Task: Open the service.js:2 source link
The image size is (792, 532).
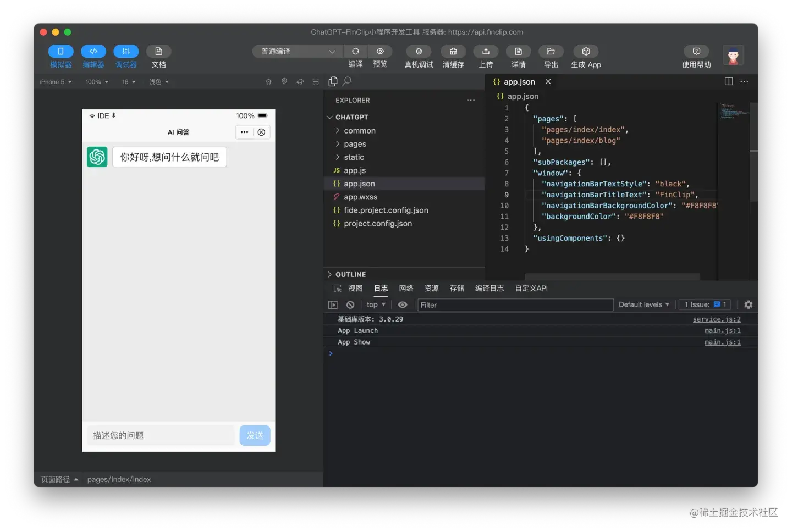Action: 717,319
